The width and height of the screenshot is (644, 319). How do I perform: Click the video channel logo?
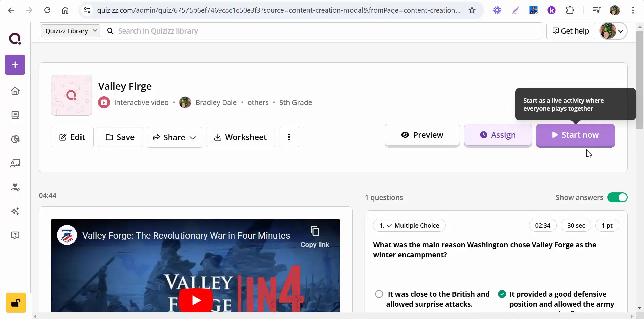(x=67, y=235)
